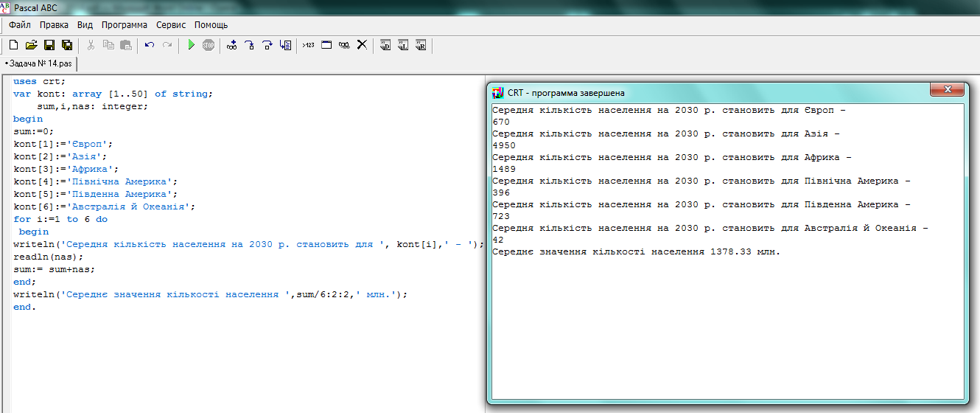
Task: Click value 670 in CRT output
Action: 501,122
